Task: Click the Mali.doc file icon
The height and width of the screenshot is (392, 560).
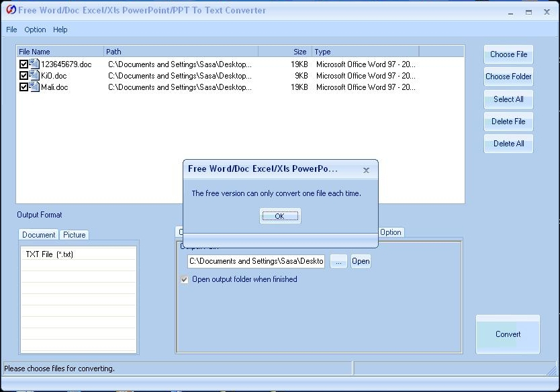Action: [34, 87]
